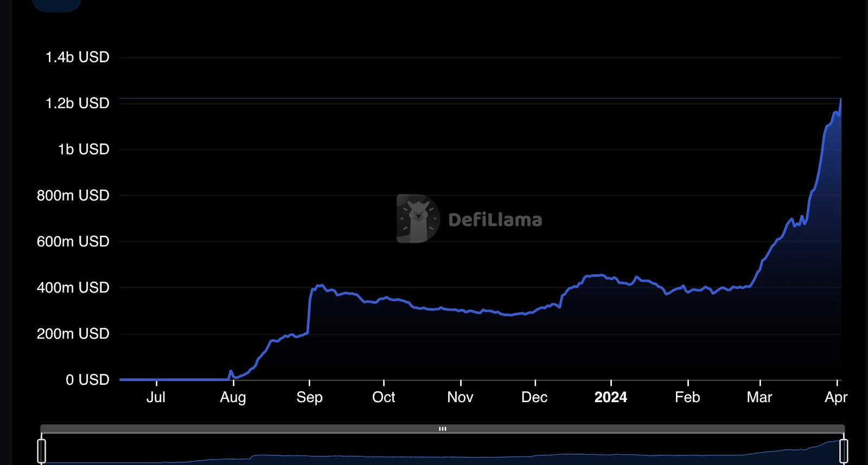Click the Nov month label

460,397
